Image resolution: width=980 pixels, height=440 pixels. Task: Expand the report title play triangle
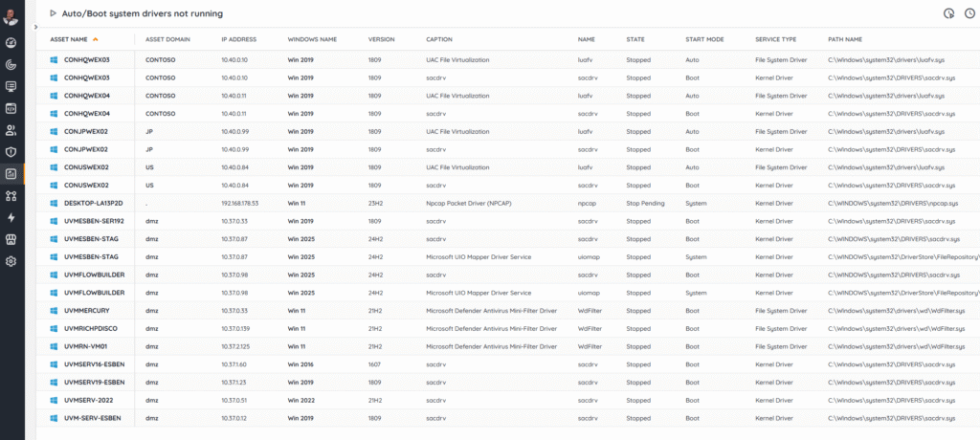(x=53, y=13)
